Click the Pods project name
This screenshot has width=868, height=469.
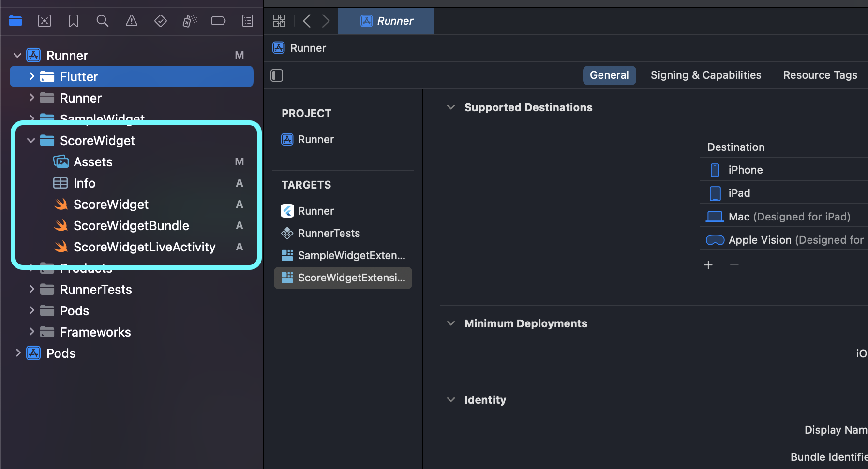pos(61,353)
